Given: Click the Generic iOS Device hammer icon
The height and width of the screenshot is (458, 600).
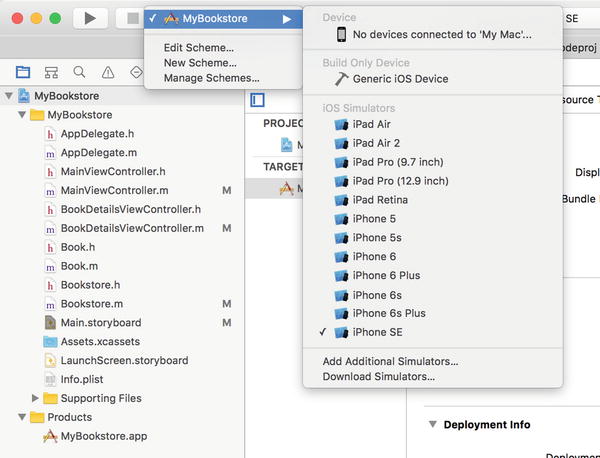Looking at the screenshot, I should pos(341,79).
